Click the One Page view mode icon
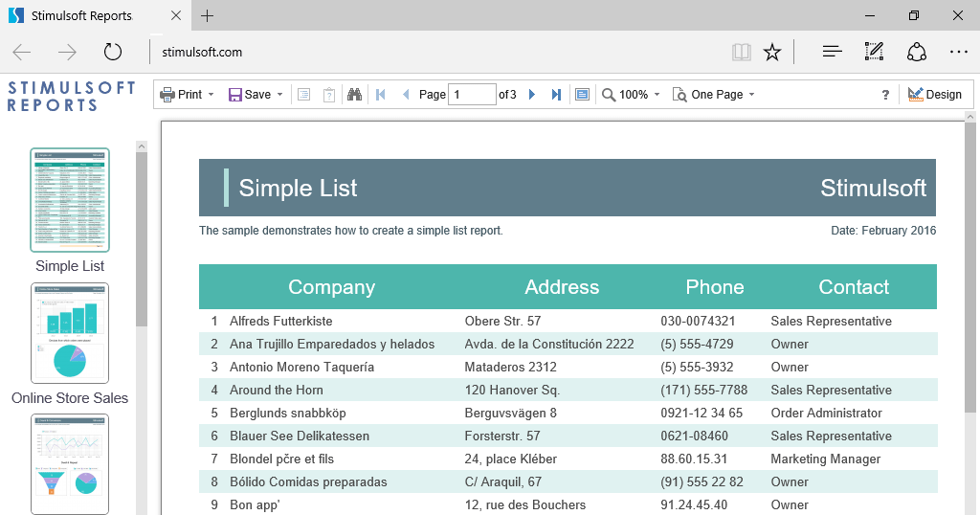 tap(679, 95)
